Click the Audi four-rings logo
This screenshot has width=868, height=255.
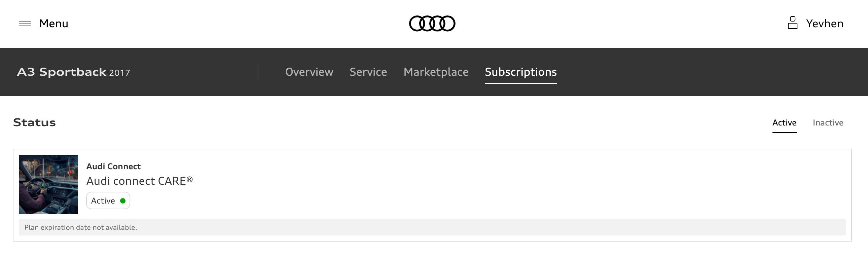coord(432,24)
